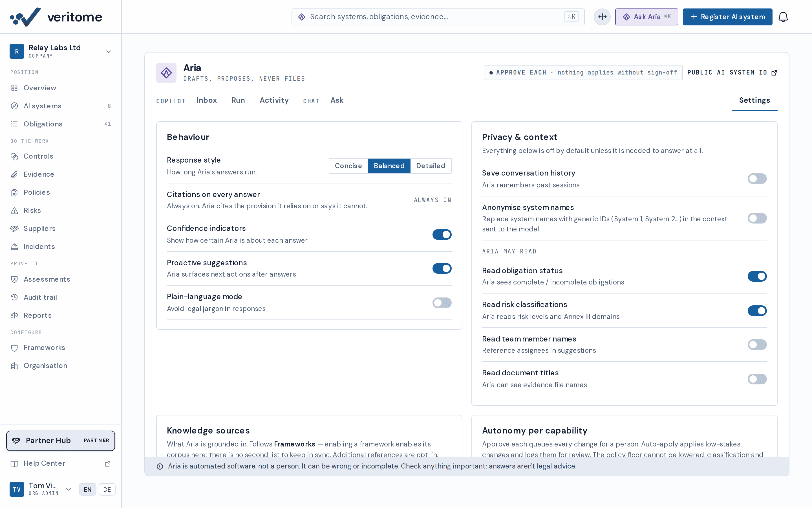Click the Ask Aria button
This screenshot has width=812, height=508.
click(646, 17)
